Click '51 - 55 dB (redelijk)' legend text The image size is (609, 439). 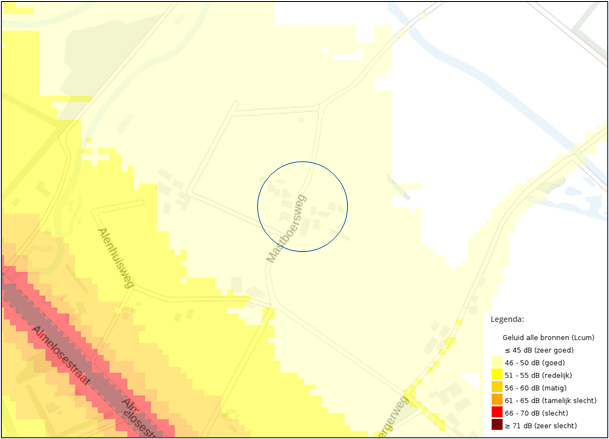[x=538, y=375]
